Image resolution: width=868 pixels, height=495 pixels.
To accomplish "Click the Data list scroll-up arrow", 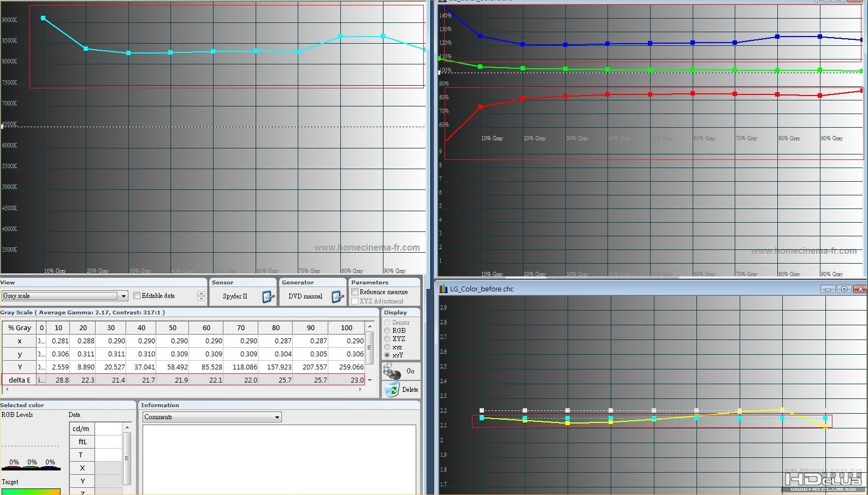I will click(127, 427).
